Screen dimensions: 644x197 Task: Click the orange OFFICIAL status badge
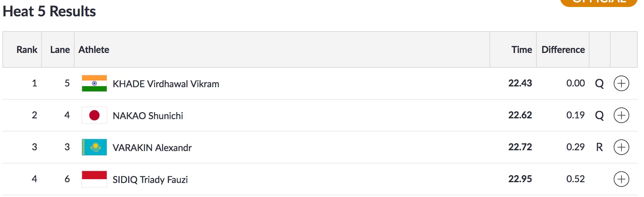[599, 2]
